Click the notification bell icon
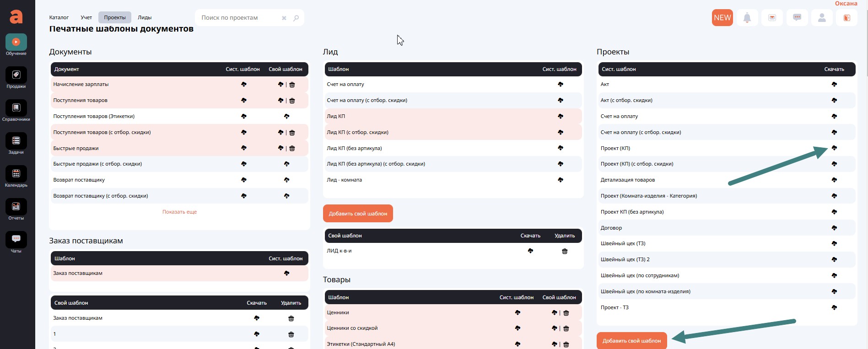868x349 pixels. tap(747, 18)
